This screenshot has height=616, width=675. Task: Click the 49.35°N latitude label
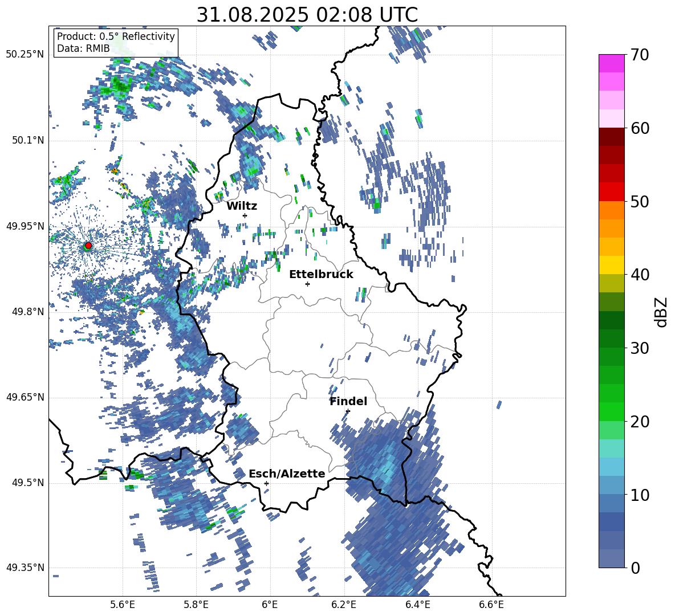click(x=25, y=568)
